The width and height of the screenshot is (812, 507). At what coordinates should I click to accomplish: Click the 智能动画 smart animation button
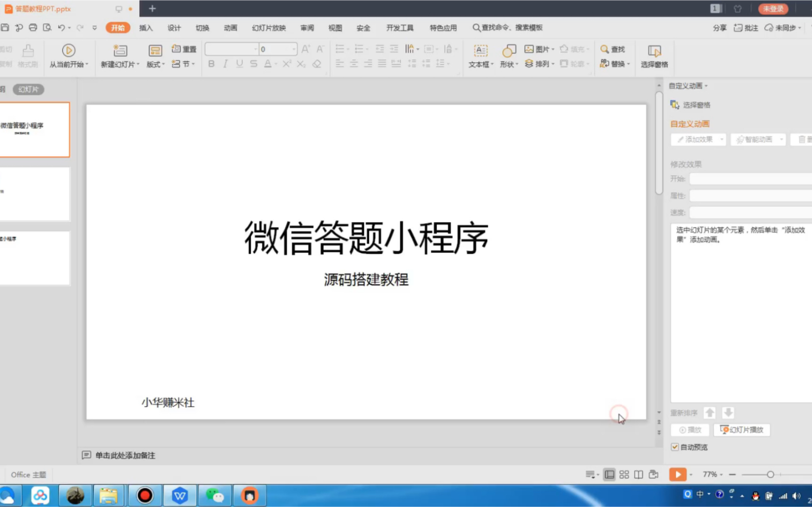tap(757, 139)
